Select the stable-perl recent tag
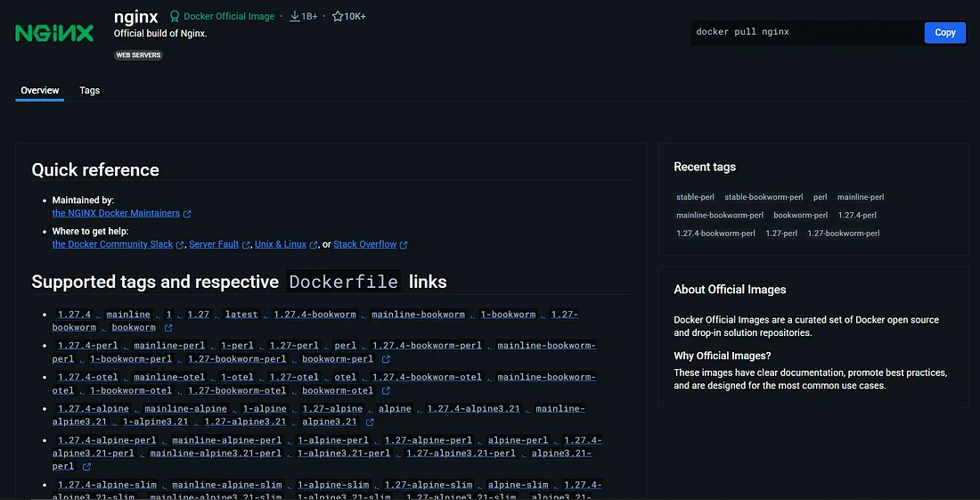 click(695, 197)
